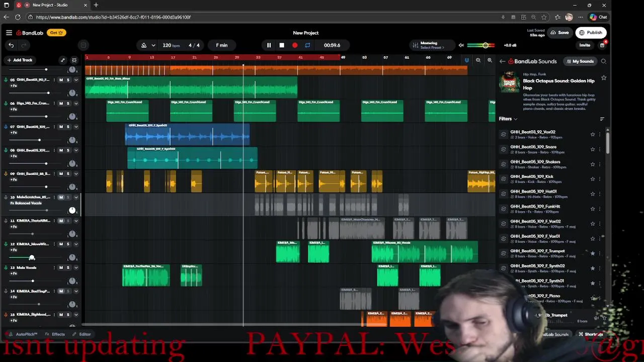Expand track 15 KIMERA_BigMood chevron
Screen dimensions: 644x362
[x=76, y=315]
